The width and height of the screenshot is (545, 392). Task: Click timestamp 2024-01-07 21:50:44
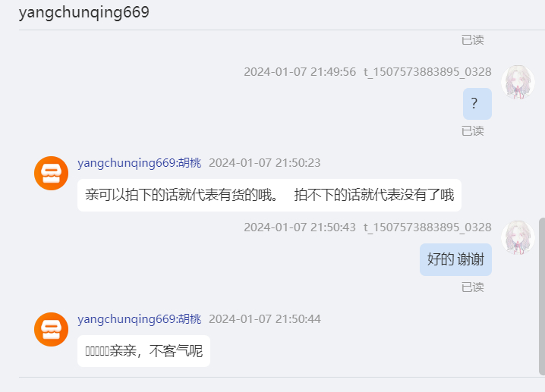264,319
